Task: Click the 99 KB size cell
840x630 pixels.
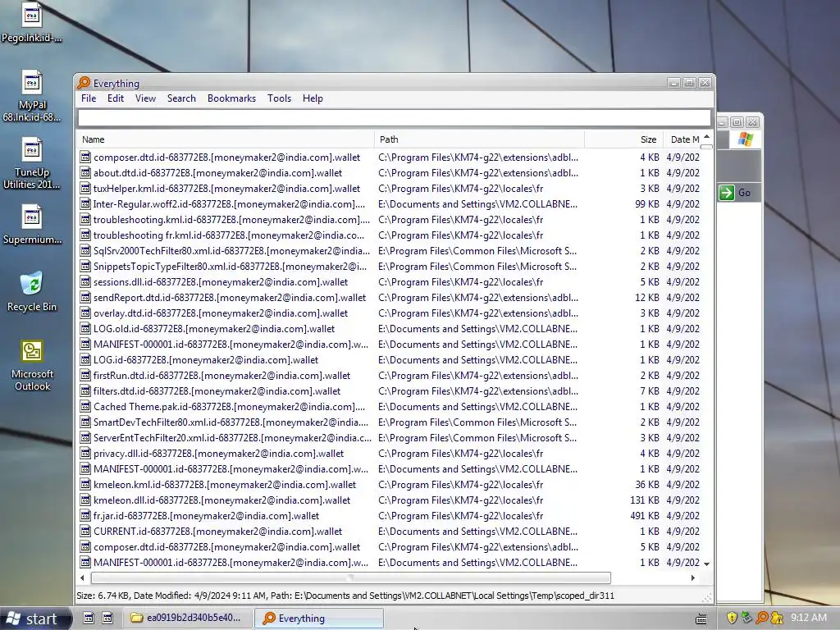Action: [x=646, y=204]
